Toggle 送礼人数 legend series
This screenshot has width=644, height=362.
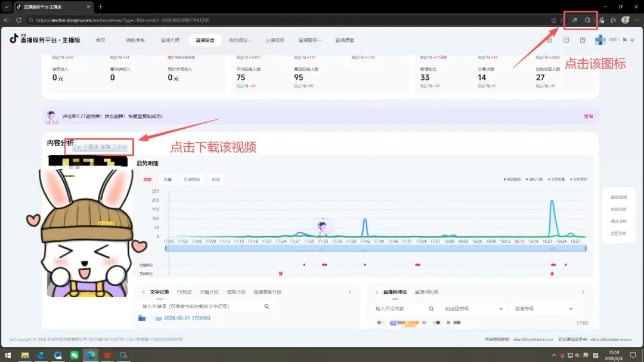534,179
